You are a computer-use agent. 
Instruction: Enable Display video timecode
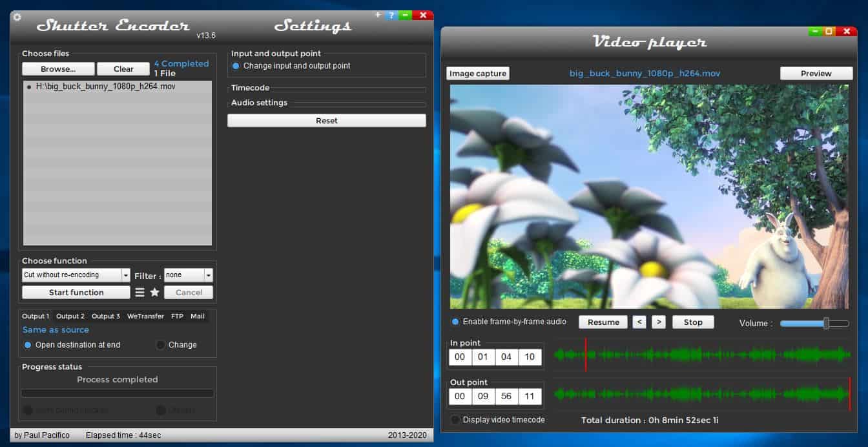pos(454,419)
